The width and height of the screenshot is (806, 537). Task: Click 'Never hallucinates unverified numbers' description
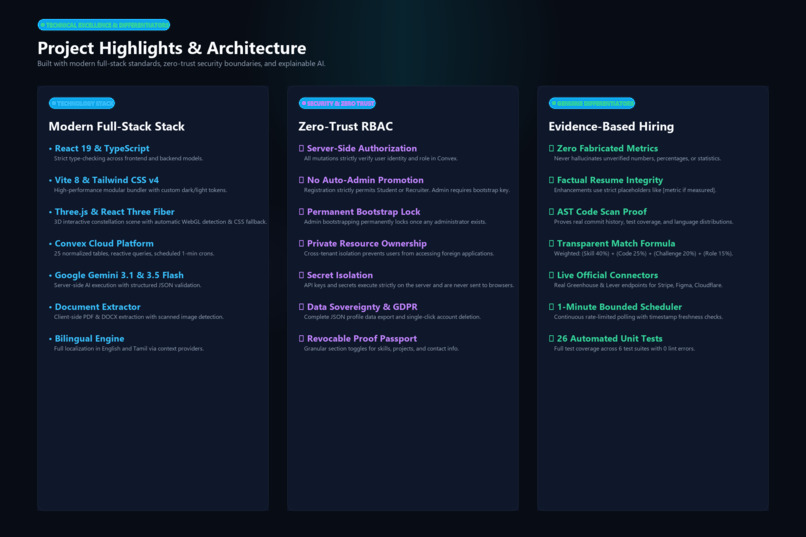(x=637, y=158)
